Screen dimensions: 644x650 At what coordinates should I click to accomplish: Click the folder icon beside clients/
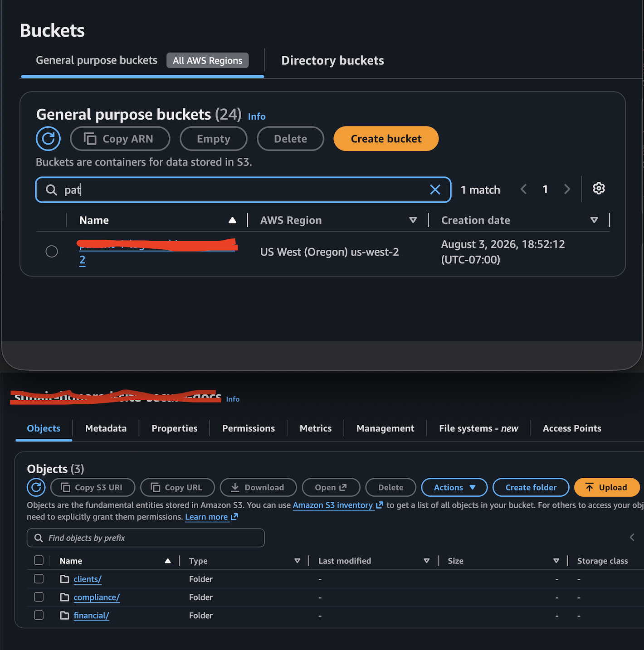coord(65,579)
